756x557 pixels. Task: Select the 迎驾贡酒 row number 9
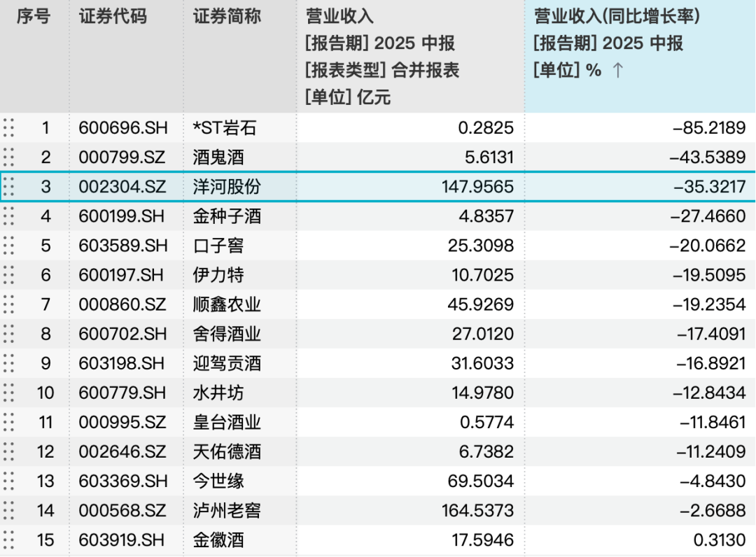(45, 363)
